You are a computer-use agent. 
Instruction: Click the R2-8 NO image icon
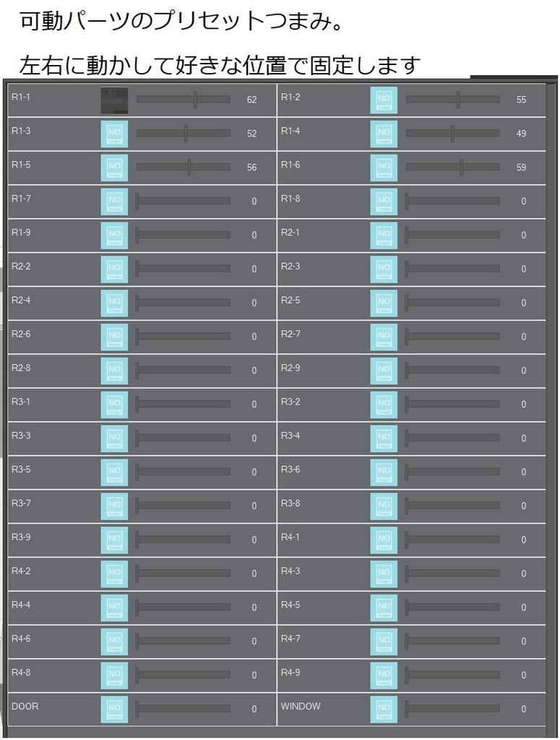click(114, 371)
